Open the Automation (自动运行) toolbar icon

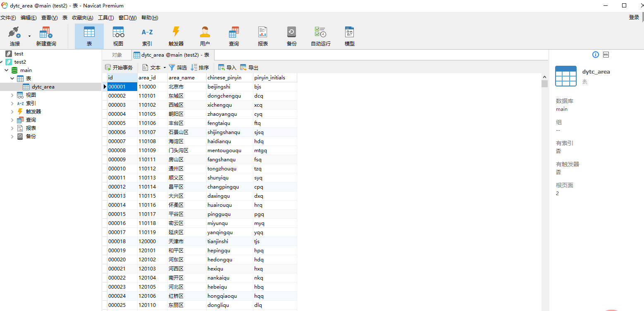coord(321,36)
